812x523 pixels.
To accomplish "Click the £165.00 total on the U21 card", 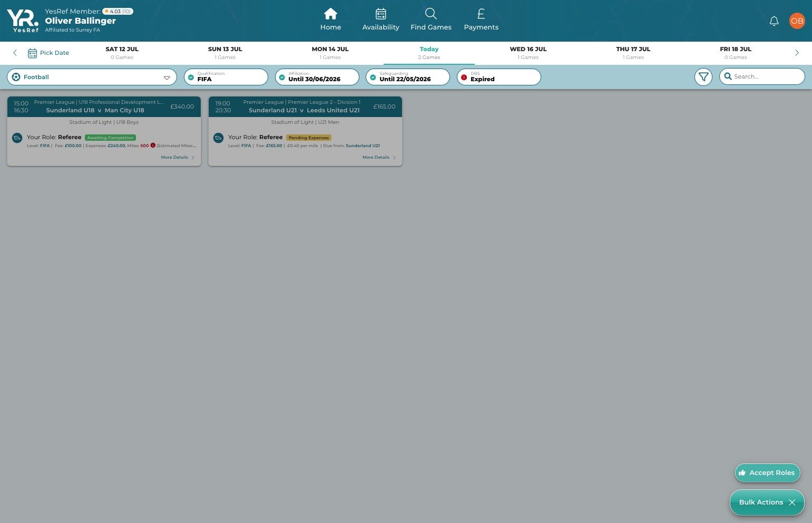I will (384, 106).
